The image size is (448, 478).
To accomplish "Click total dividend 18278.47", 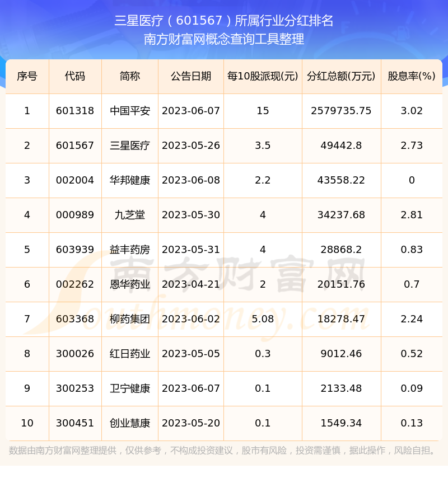I will 341,320.
